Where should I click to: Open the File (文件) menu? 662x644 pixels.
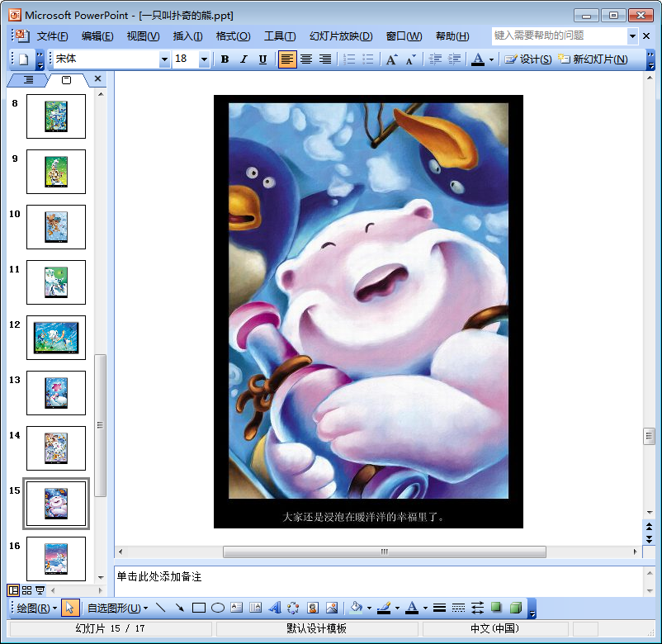click(52, 36)
